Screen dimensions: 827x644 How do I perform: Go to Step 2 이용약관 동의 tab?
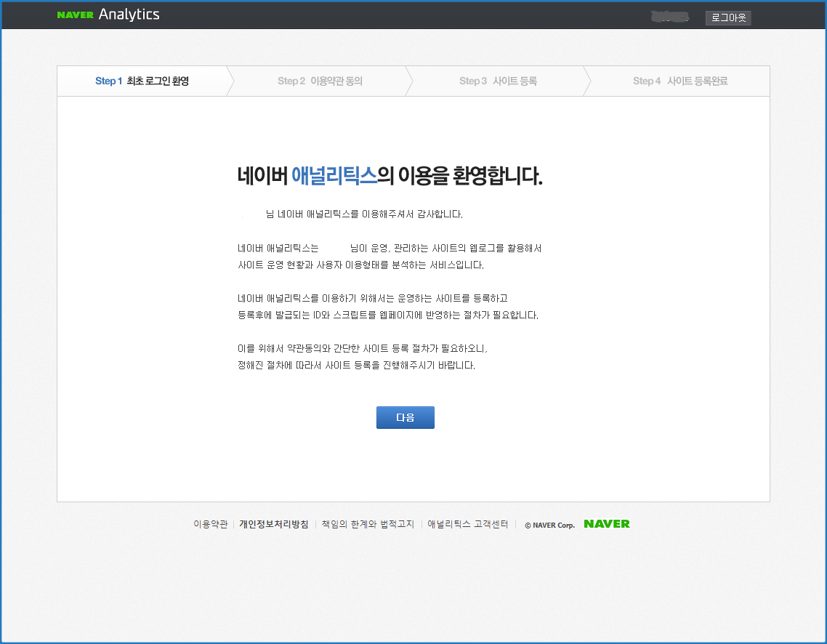click(x=320, y=81)
